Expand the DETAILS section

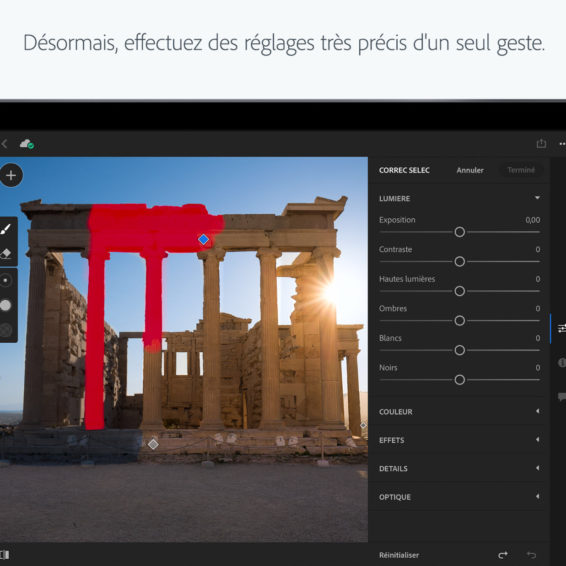458,469
